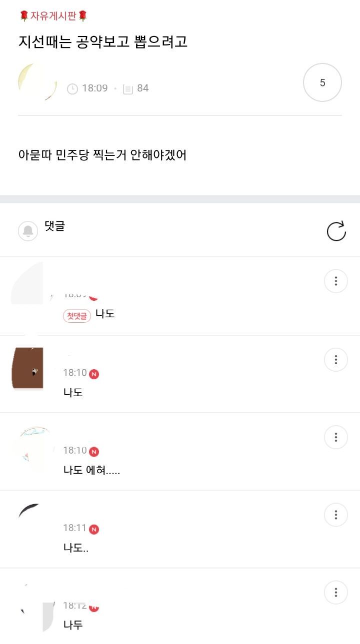Click the new-comment N badge at 18:11
This screenshot has height=644, width=360.
point(94,529)
